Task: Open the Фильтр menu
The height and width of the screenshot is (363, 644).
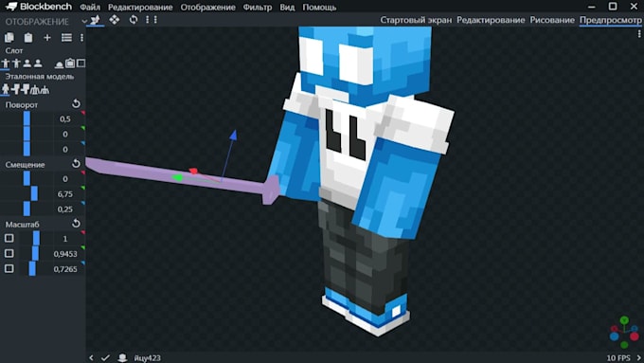Action: pyautogui.click(x=258, y=7)
